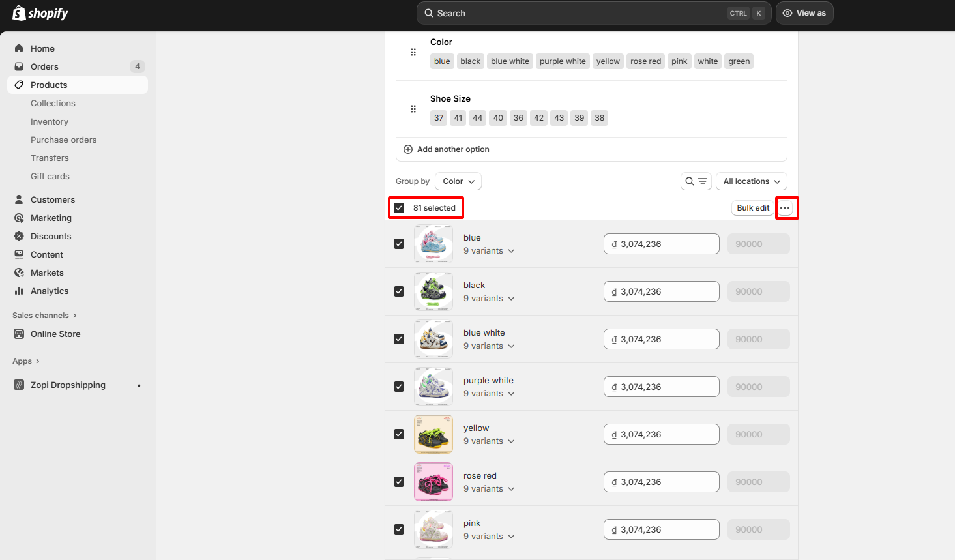Expand the Sales channels section
Screen dimensions: 955x560
44,316
